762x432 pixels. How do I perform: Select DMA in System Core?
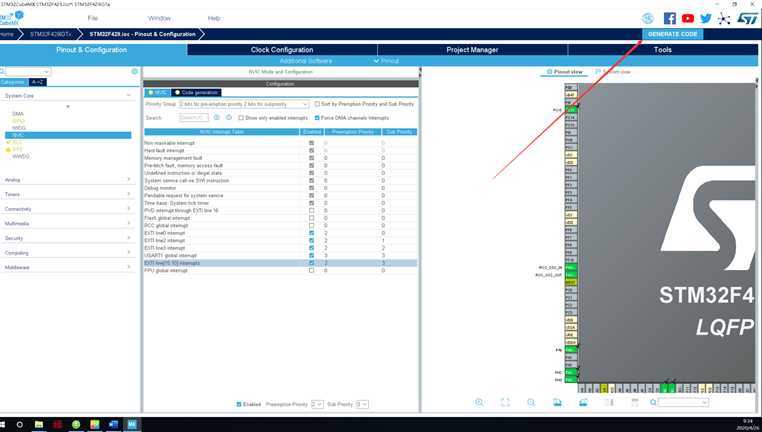(18, 114)
